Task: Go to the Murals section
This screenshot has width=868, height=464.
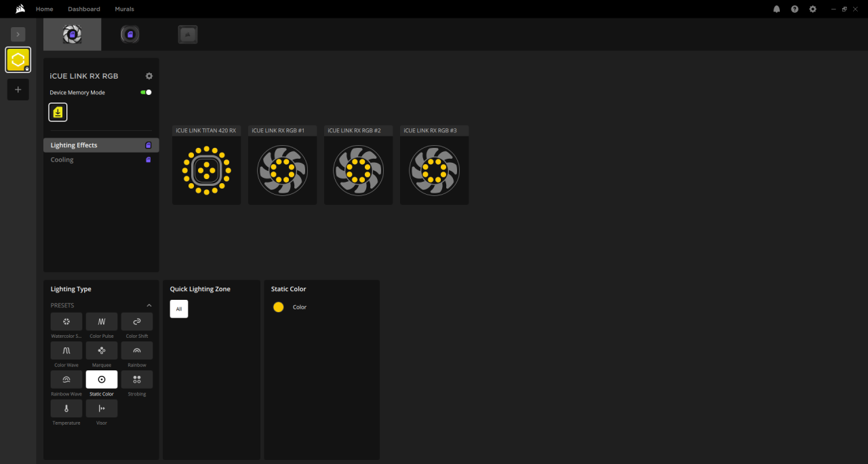Action: pos(124,9)
